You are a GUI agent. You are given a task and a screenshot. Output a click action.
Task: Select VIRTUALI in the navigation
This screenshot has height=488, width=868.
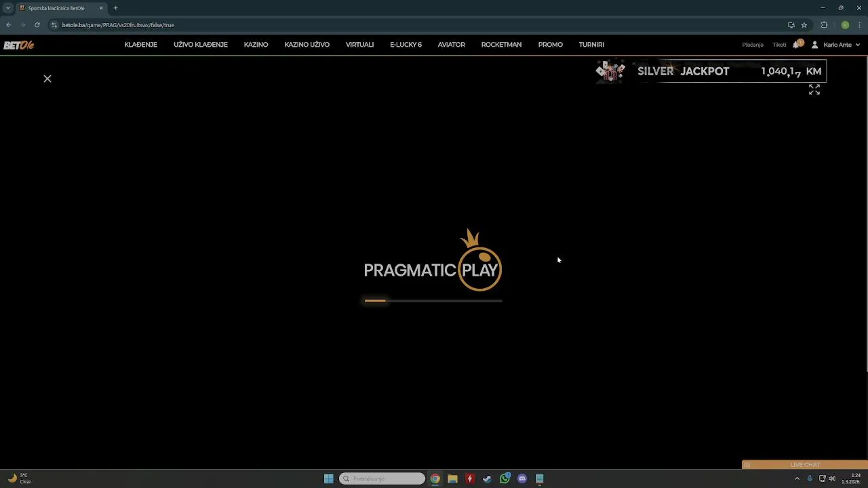coord(359,45)
